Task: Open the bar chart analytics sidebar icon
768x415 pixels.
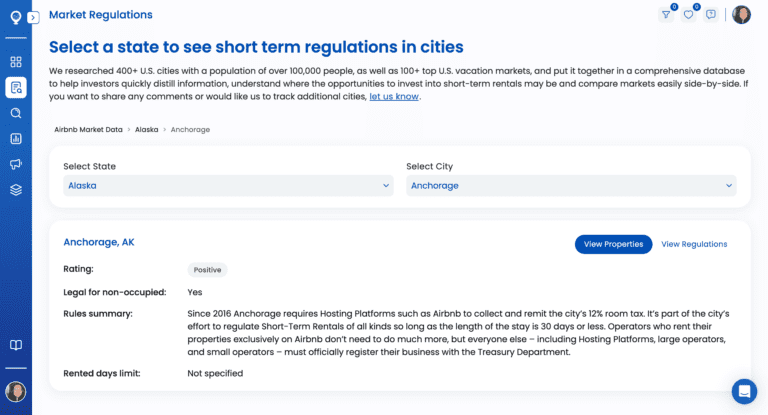Action: click(16, 138)
